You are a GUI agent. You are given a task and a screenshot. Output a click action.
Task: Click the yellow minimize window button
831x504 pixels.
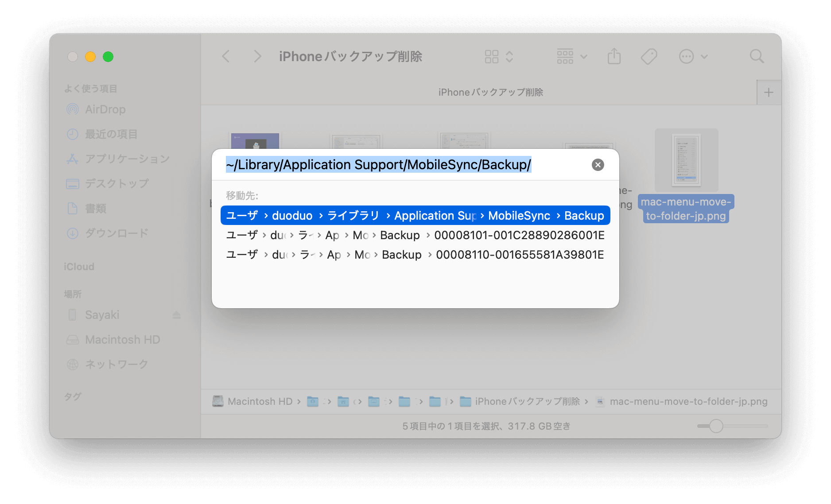pos(90,57)
